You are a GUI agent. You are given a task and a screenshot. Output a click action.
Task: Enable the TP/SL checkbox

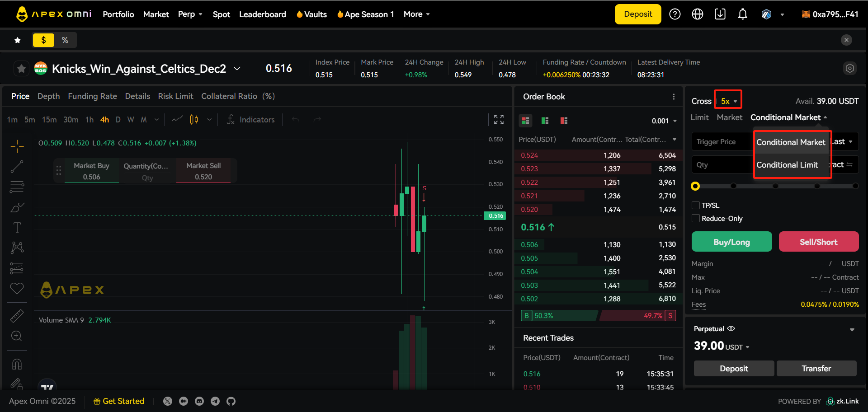coord(696,206)
